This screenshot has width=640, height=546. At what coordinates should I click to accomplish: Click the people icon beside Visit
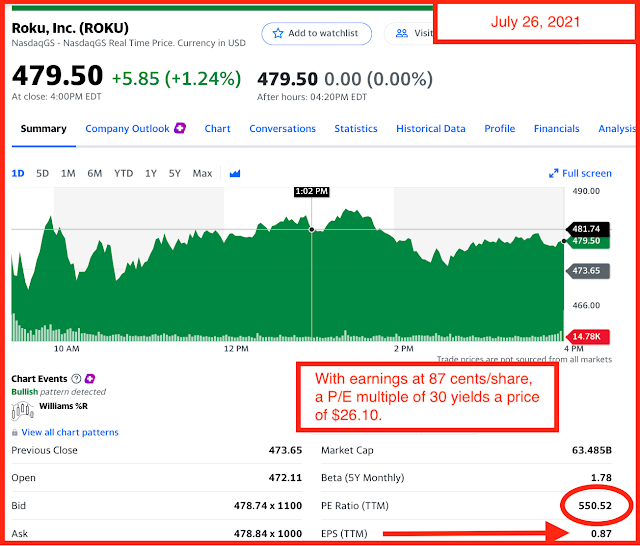pyautogui.click(x=402, y=33)
